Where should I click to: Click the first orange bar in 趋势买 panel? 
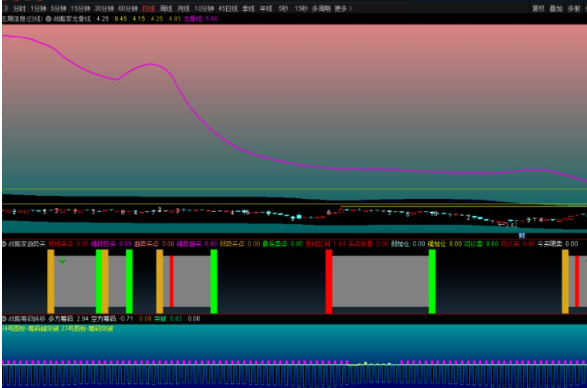(51, 282)
